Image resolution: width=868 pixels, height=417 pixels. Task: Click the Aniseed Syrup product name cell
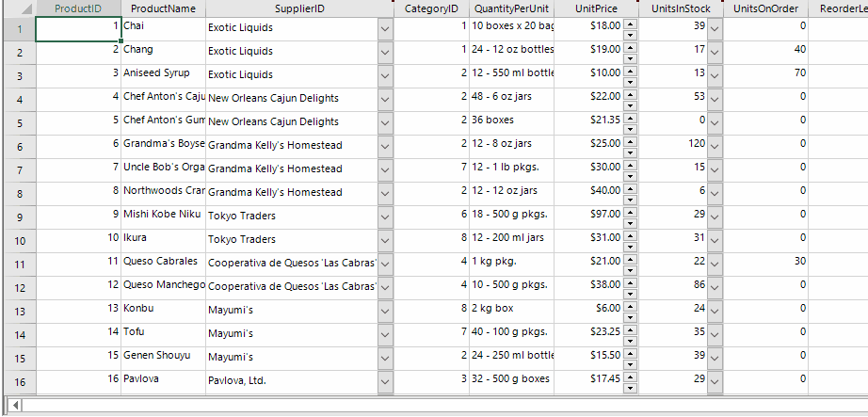coord(162,73)
